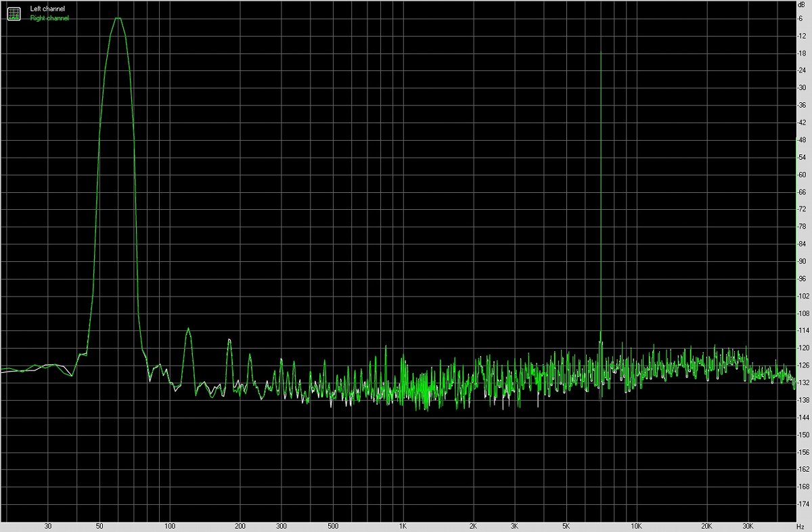Click the -90 dB scale label
The height and width of the screenshot is (532, 812).
tap(801, 261)
